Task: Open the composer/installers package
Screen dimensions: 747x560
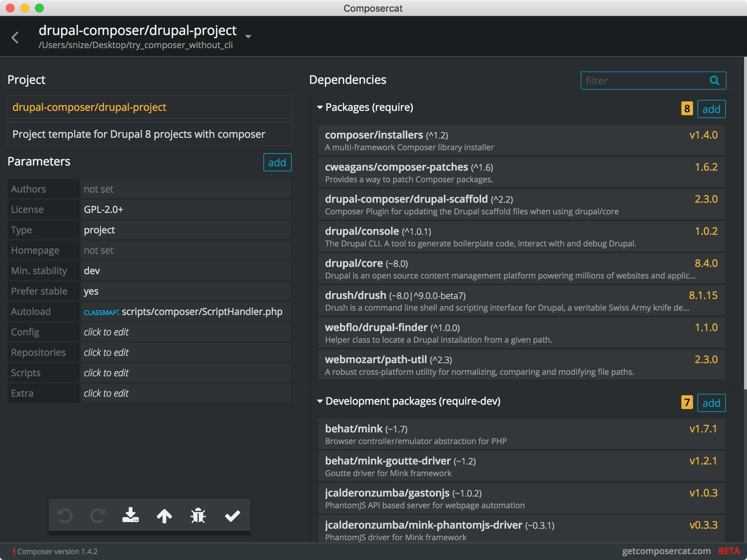Action: pos(521,140)
